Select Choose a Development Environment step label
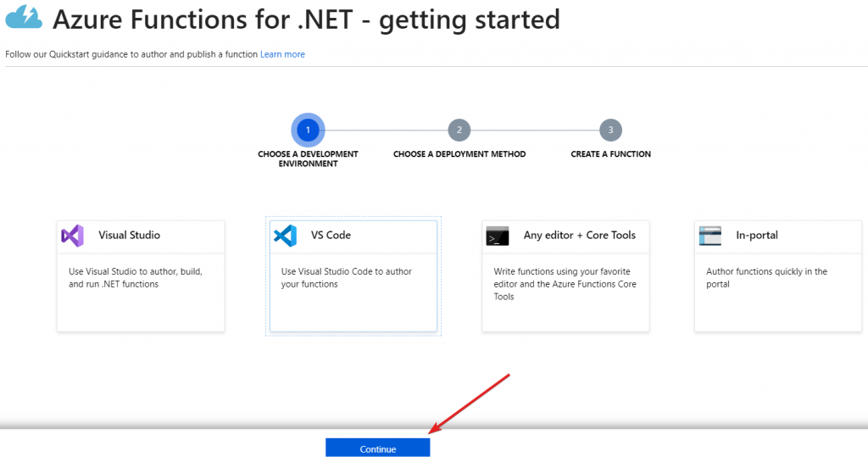This screenshot has width=868, height=462. click(x=308, y=159)
